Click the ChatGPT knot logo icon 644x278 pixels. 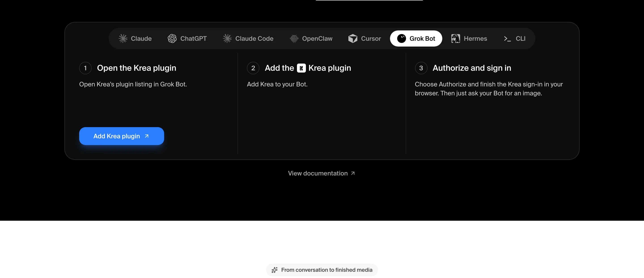172,38
